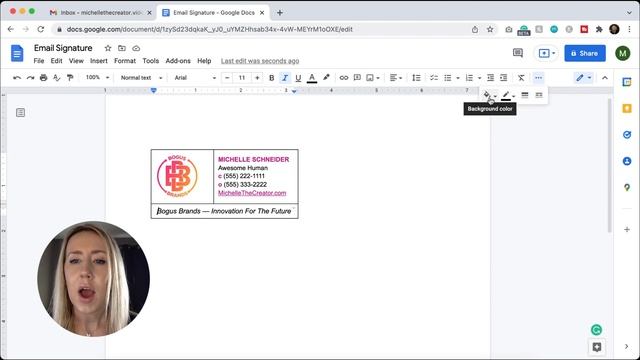Decrease the indent
The image size is (640, 360).
click(491, 78)
